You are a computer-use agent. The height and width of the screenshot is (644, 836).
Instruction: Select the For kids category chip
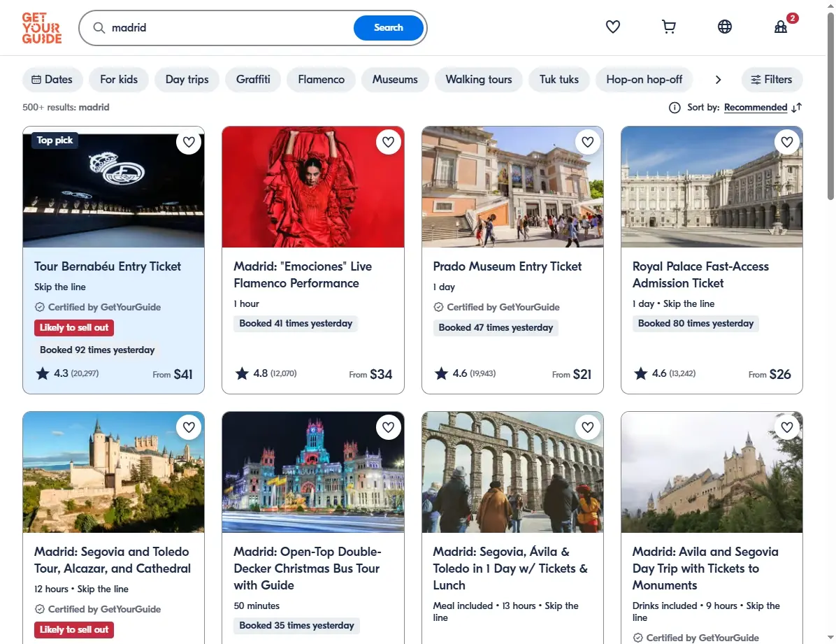[x=119, y=80]
